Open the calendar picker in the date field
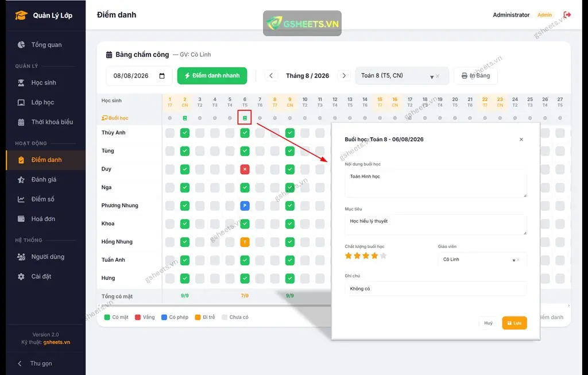This screenshot has width=588, height=375. click(162, 76)
